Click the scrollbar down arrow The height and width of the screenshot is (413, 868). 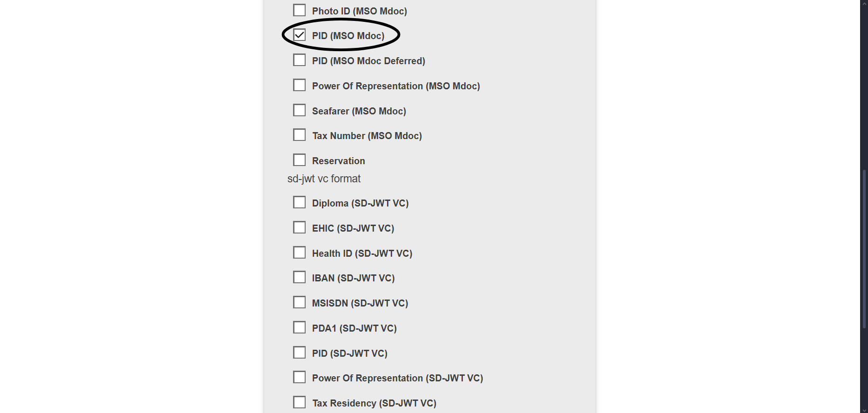pos(864,410)
